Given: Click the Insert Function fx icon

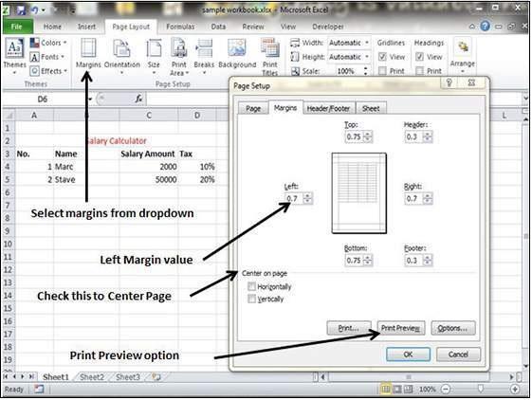Looking at the screenshot, I should [138, 99].
